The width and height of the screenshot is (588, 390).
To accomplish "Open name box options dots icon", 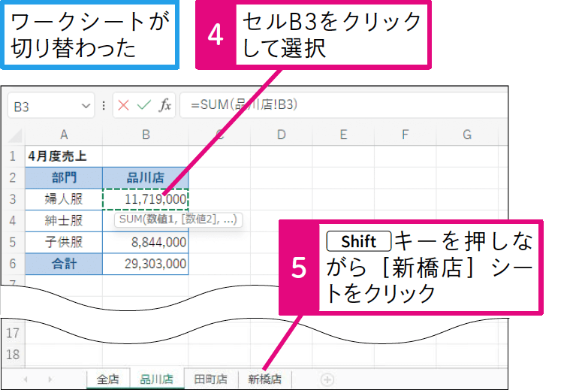I will (x=104, y=105).
